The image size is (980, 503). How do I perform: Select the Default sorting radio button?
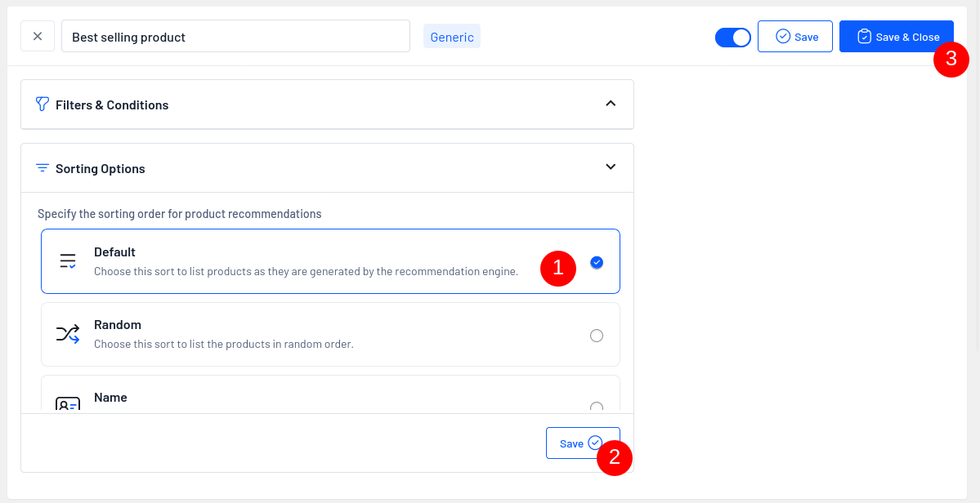(597, 262)
